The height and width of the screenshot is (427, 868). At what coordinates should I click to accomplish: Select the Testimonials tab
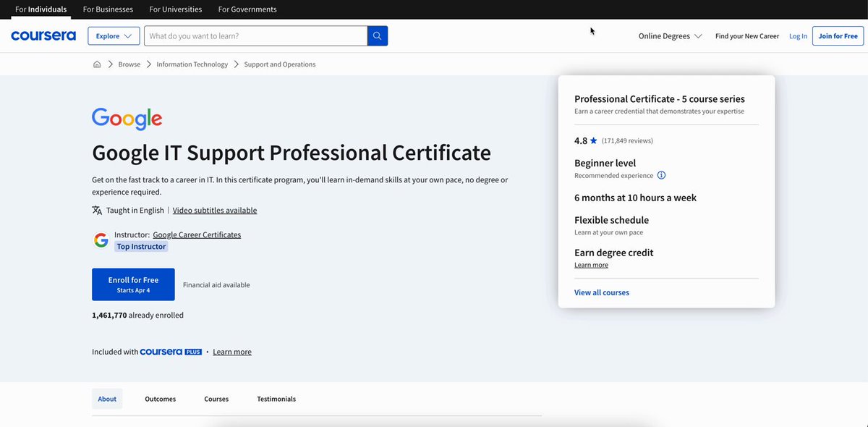coord(276,399)
